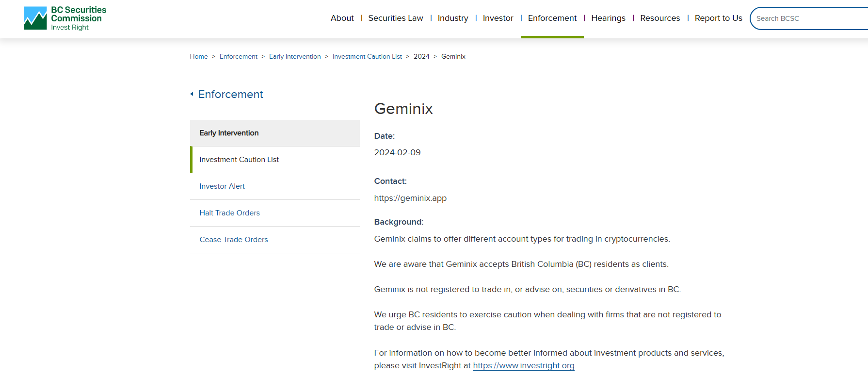Focus the Search BCSC input field
The width and height of the screenshot is (868, 377).
point(810,18)
